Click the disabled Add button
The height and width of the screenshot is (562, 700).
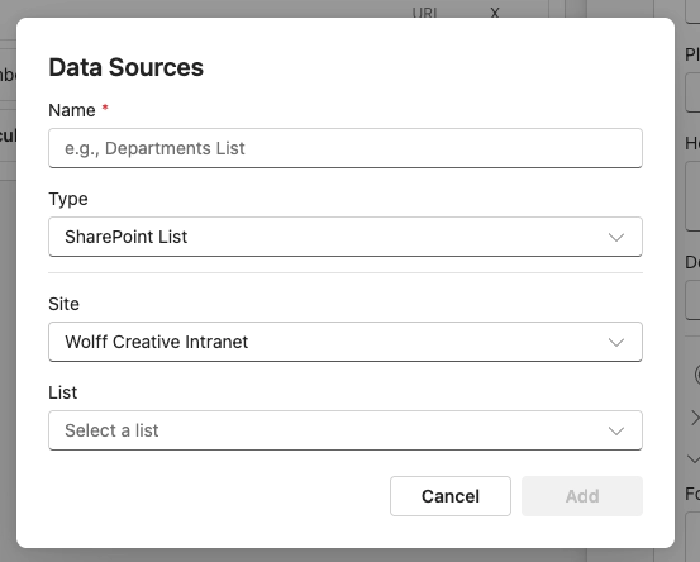(582, 496)
